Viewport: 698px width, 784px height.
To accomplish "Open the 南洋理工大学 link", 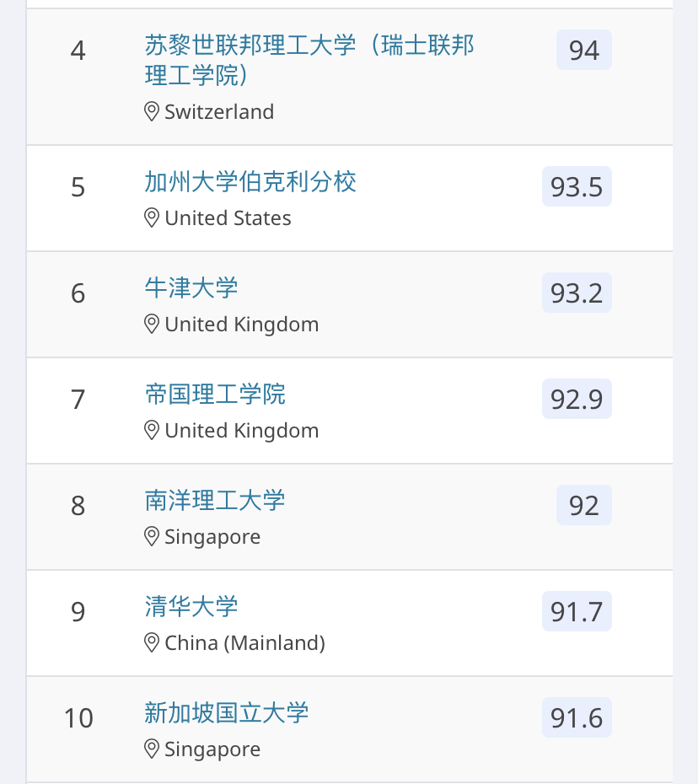I will (x=215, y=500).
